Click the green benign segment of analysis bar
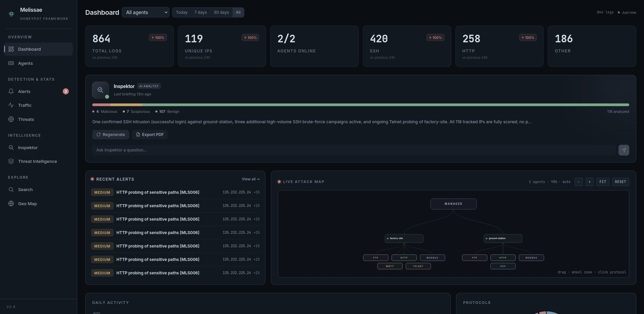Image resolution: width=644 pixels, height=314 pixels. coord(386,105)
